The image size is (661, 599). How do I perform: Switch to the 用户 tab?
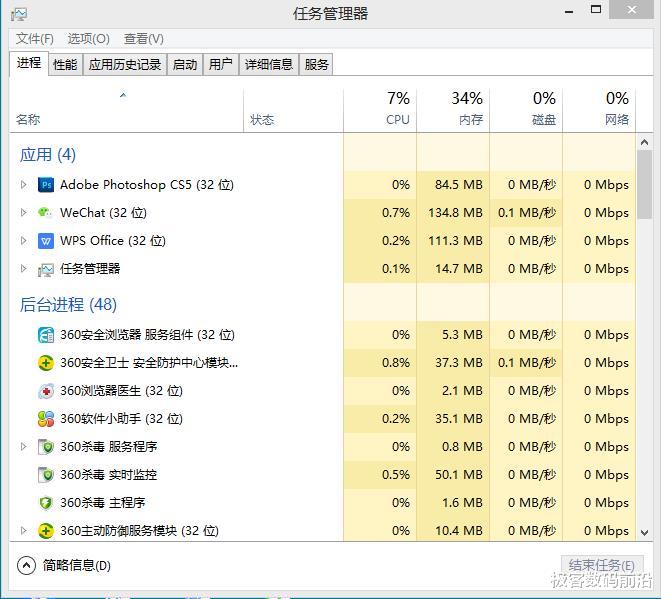pyautogui.click(x=220, y=64)
